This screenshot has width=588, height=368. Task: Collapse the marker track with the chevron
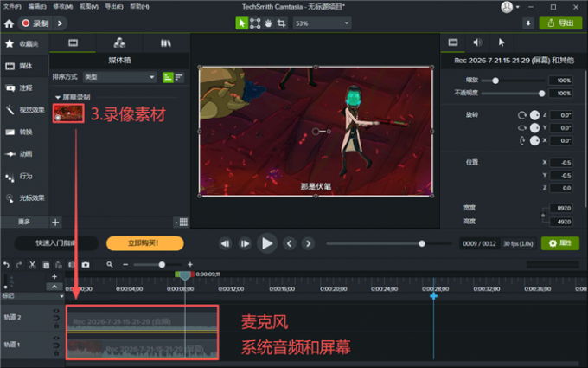(x=54, y=287)
